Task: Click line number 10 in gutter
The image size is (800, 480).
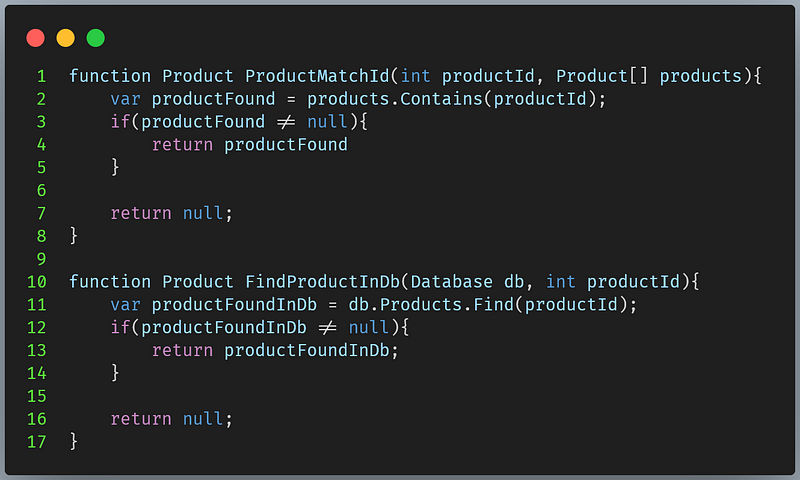Action: click(x=37, y=282)
